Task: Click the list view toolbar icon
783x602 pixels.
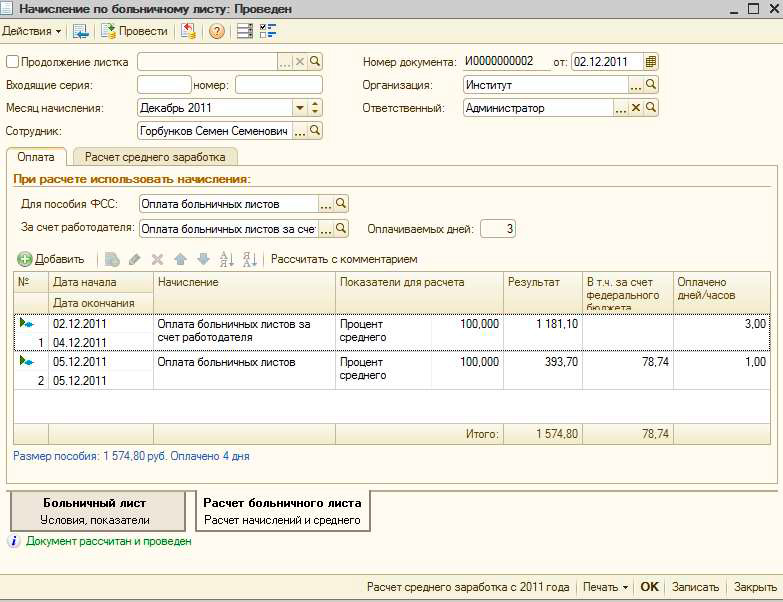Action: (245, 31)
